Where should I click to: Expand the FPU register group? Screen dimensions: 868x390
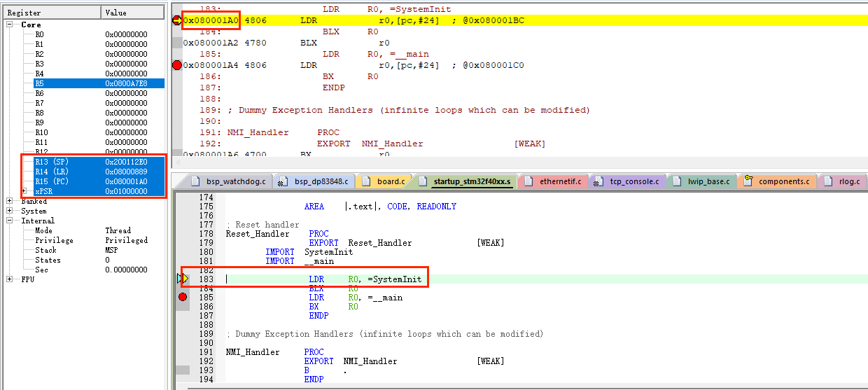click(10, 279)
